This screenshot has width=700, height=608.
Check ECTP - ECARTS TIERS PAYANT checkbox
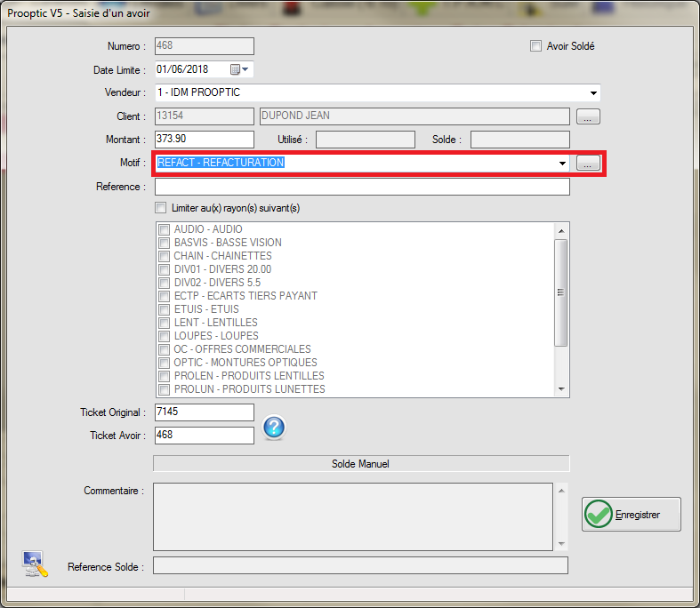click(x=165, y=296)
